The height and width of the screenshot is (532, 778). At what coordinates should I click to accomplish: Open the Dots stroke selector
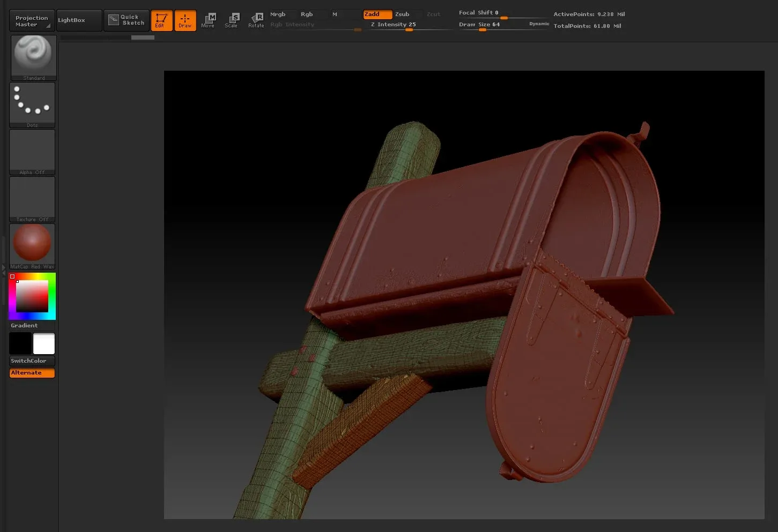[x=32, y=102]
